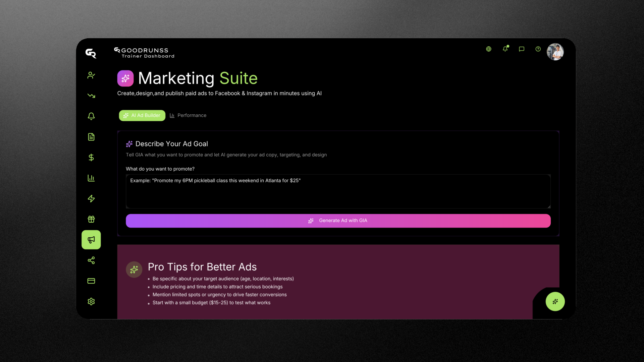Screen dimensions: 644x362
Task: Open the document page sidebar icon
Action: click(x=91, y=137)
